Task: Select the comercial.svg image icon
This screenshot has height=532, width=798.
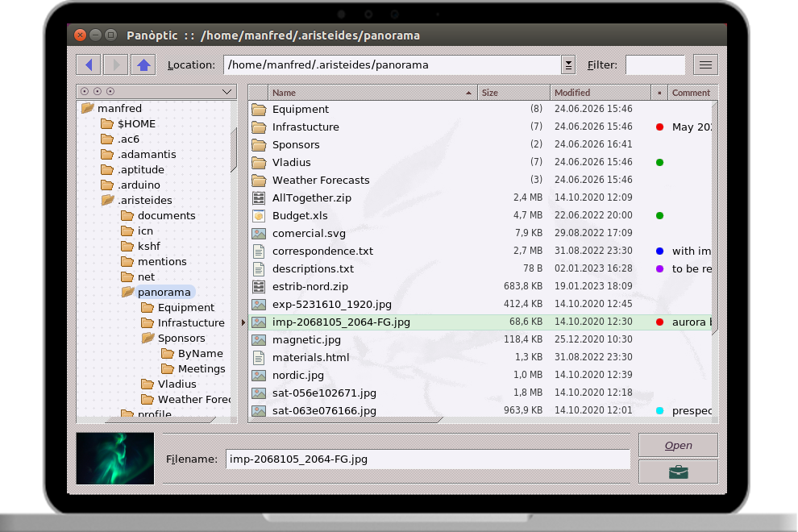Action: pyautogui.click(x=259, y=234)
